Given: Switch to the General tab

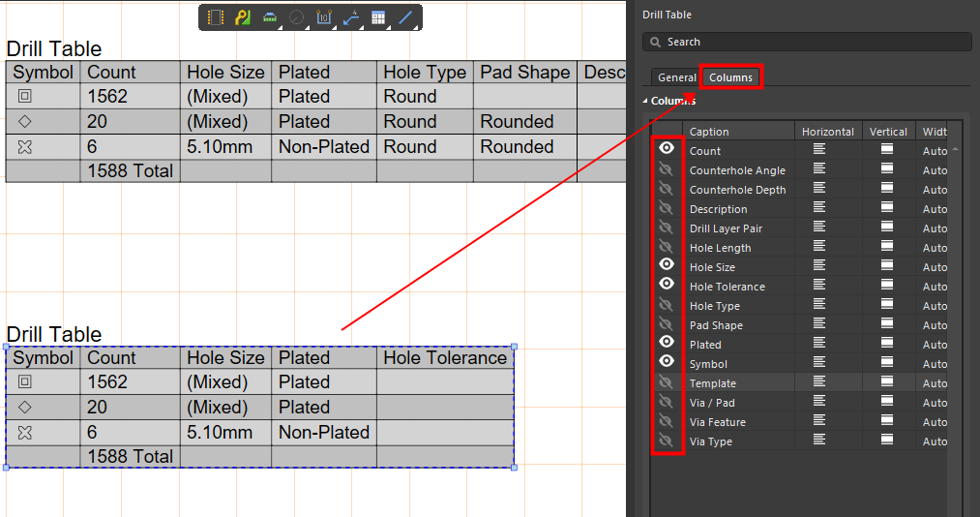Looking at the screenshot, I should click(x=676, y=77).
